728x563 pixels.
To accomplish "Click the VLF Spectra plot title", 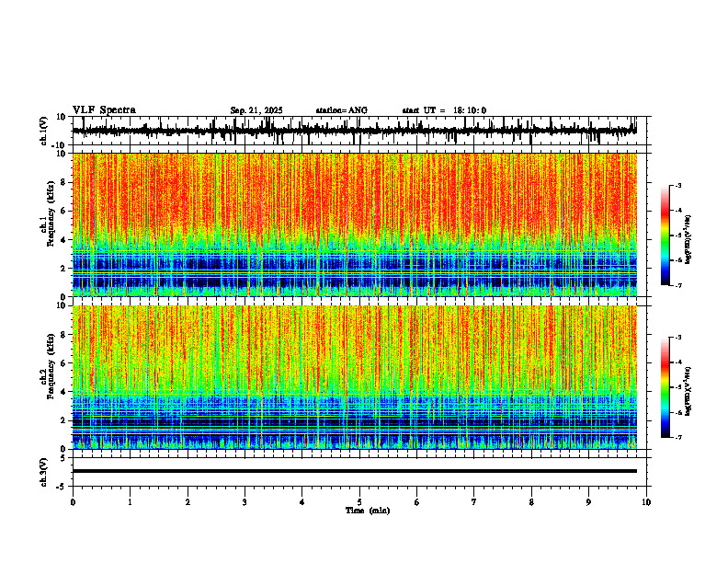I will [x=104, y=110].
